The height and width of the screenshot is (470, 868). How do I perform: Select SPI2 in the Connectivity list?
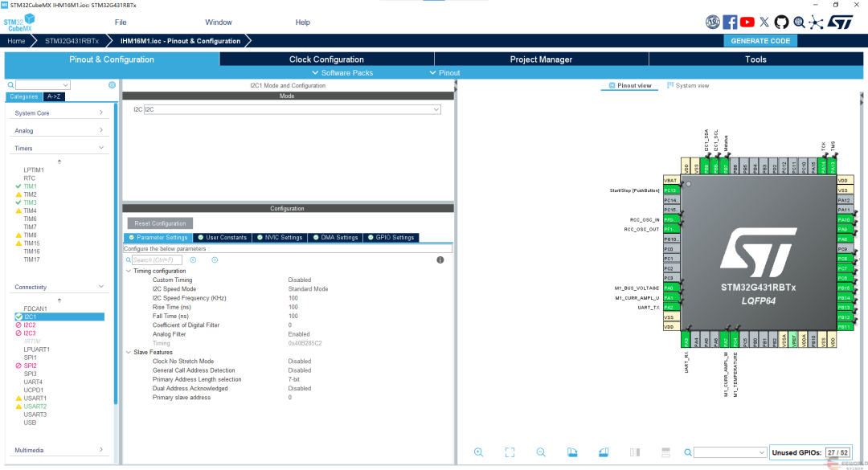click(30, 366)
